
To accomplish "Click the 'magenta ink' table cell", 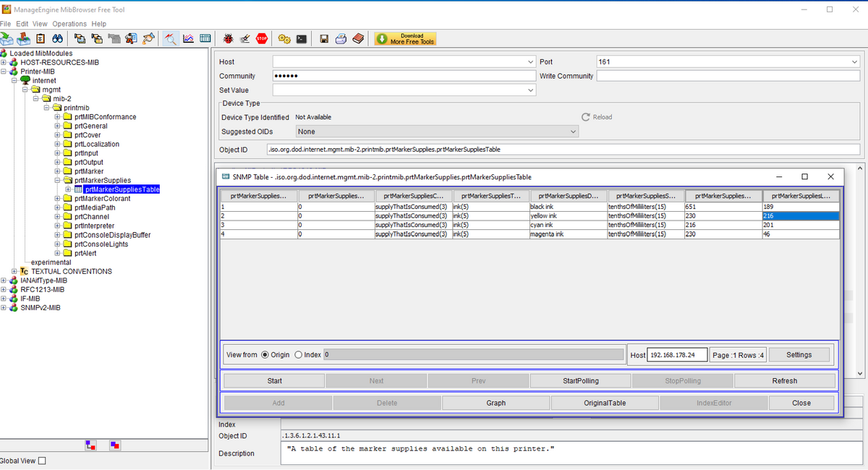I will [568, 234].
